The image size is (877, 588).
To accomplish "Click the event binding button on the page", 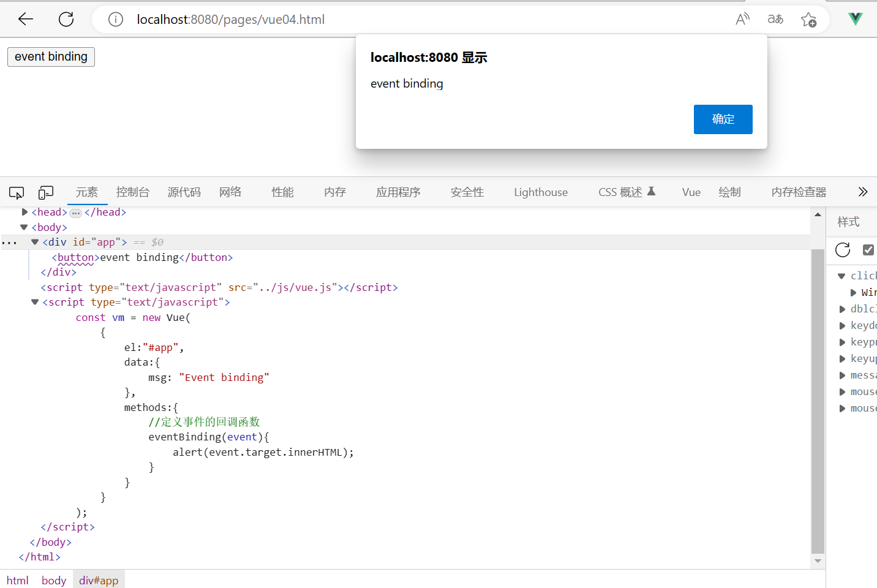I will tap(51, 57).
